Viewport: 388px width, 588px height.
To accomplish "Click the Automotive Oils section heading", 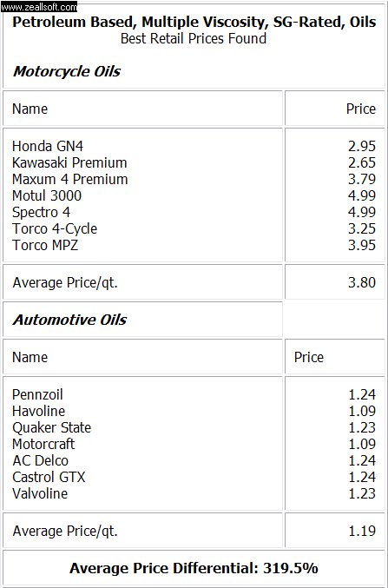I will 69,320.
